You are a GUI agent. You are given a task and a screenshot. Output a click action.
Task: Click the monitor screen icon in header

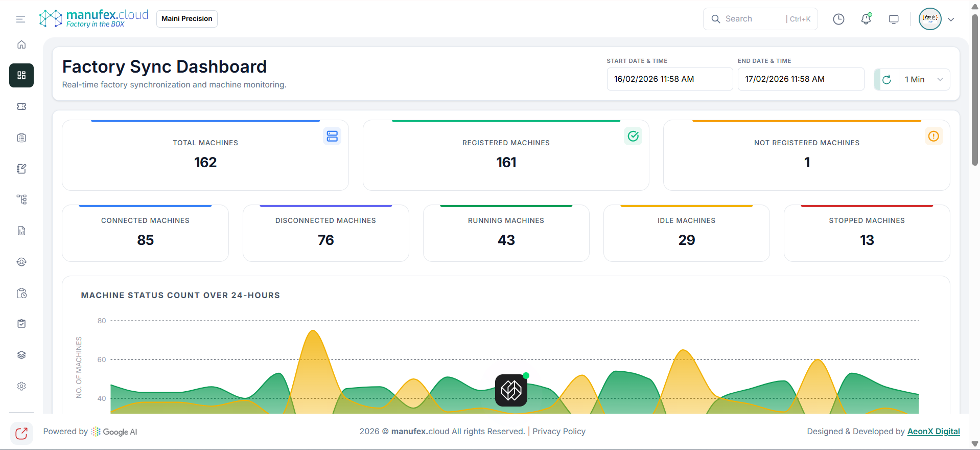click(894, 19)
